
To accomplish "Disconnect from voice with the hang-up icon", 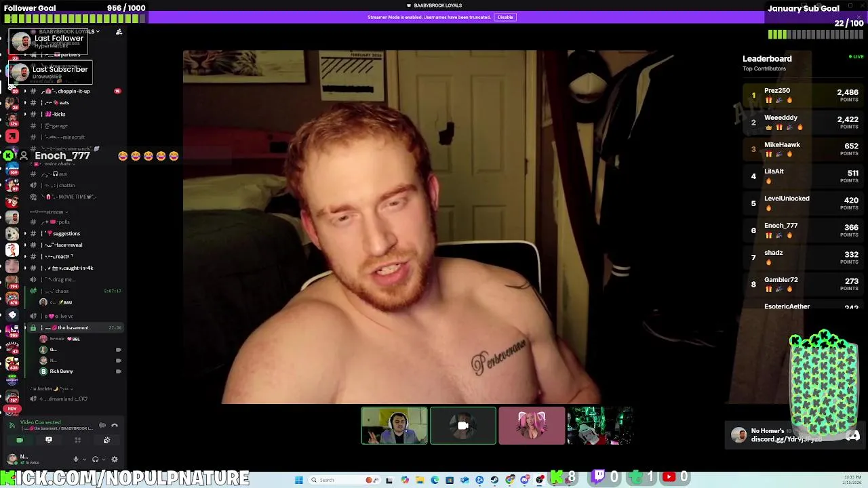I will click(x=115, y=425).
